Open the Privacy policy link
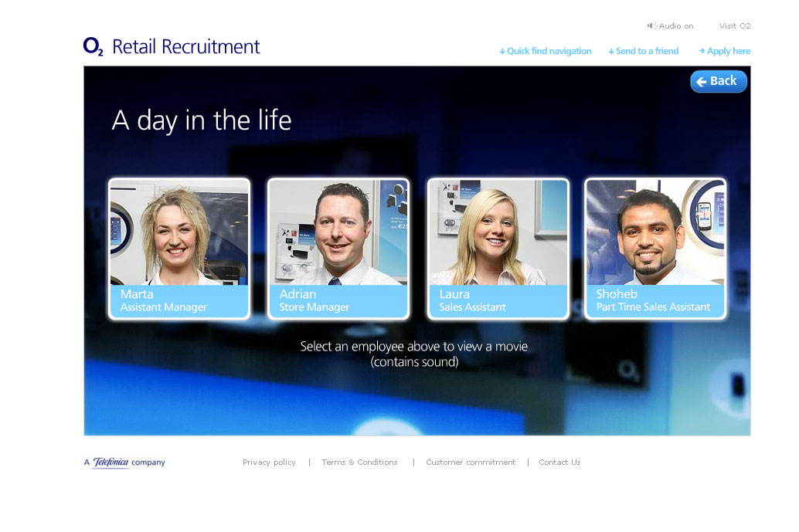 tap(269, 463)
